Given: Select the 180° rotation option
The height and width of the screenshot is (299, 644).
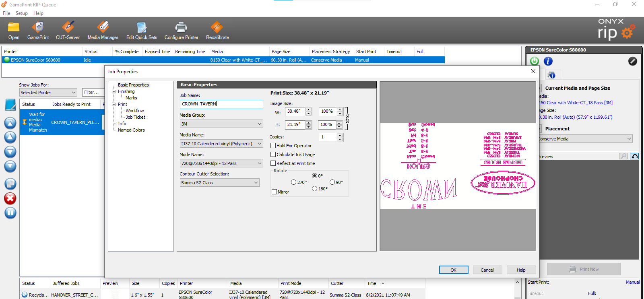Looking at the screenshot, I should 314,189.
